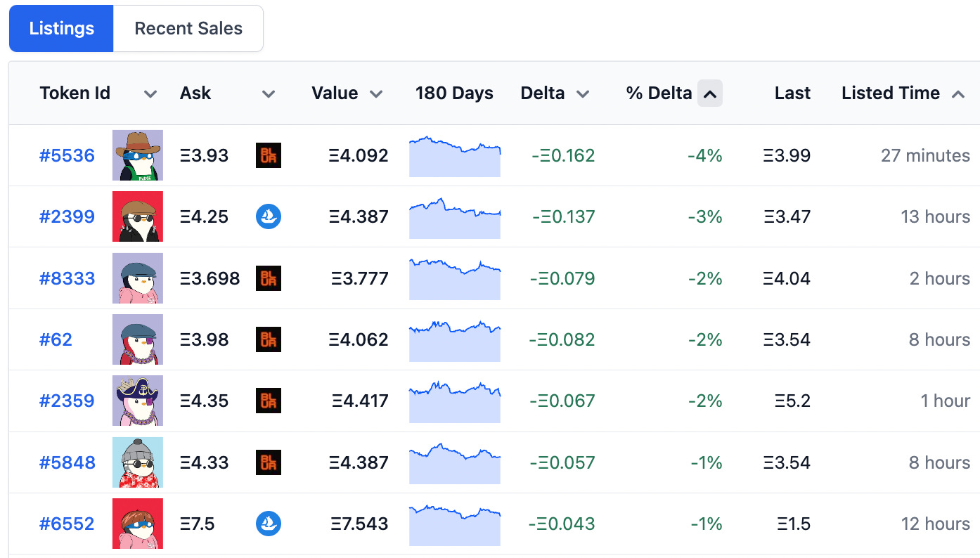Open listing #5536

pyautogui.click(x=67, y=155)
